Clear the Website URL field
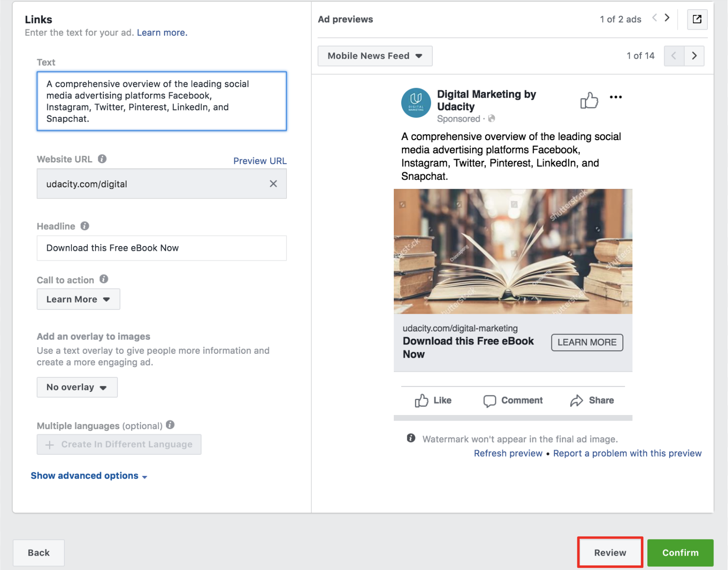 tap(273, 184)
